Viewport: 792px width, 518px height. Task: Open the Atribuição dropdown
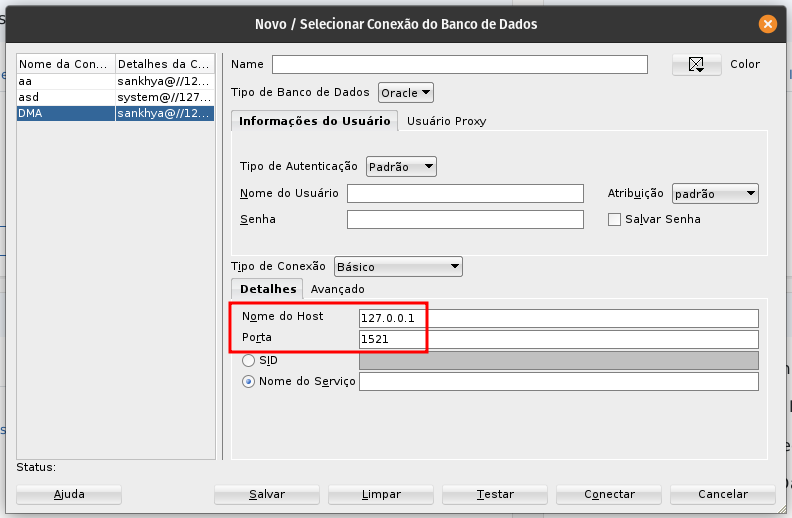(715, 193)
